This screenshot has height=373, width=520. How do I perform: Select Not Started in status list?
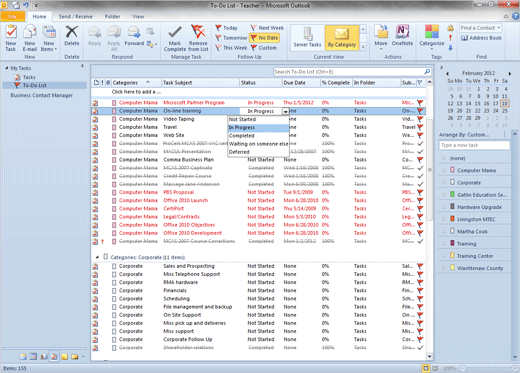[258, 119]
